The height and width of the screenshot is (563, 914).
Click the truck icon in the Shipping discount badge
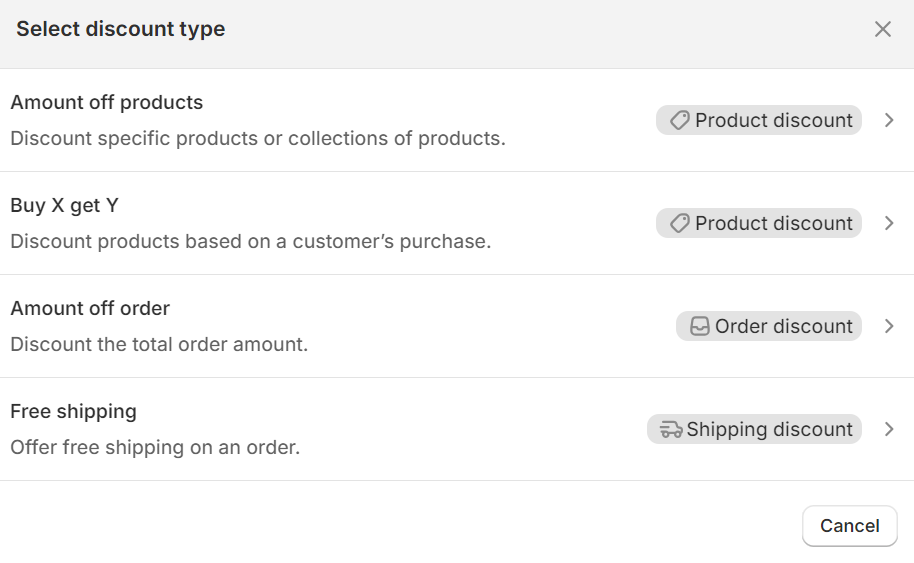[x=671, y=429]
